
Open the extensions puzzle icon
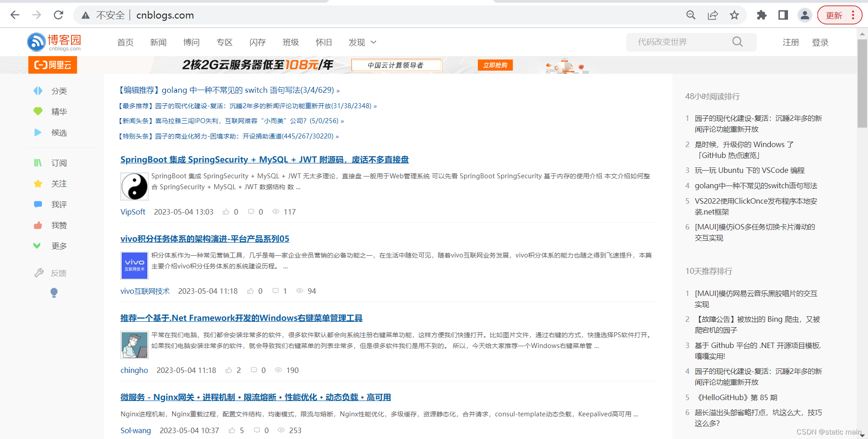[762, 15]
